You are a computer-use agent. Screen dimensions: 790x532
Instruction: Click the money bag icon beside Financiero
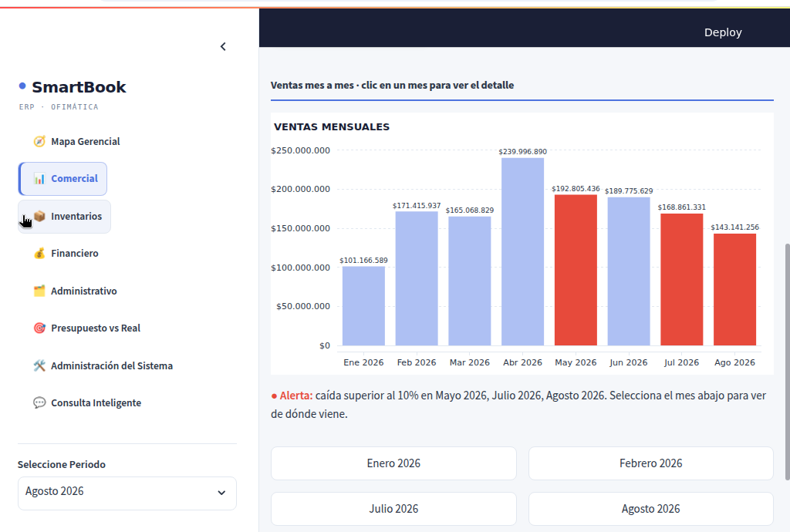[x=39, y=253]
